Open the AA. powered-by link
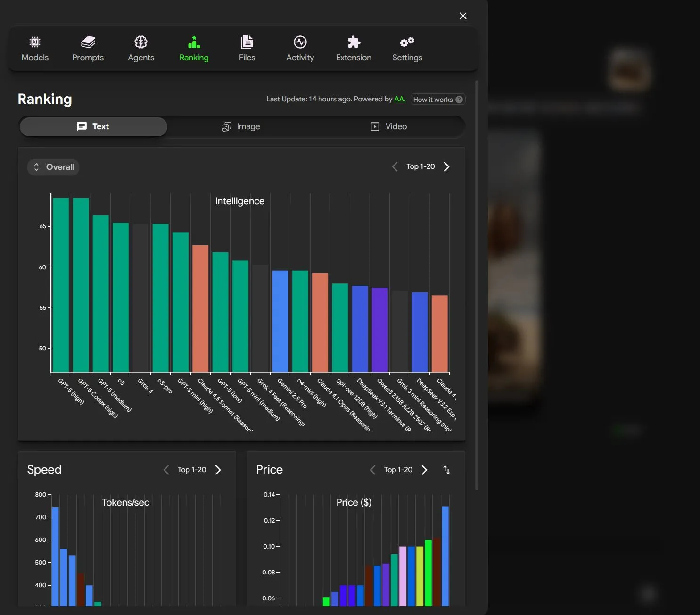 399,99
